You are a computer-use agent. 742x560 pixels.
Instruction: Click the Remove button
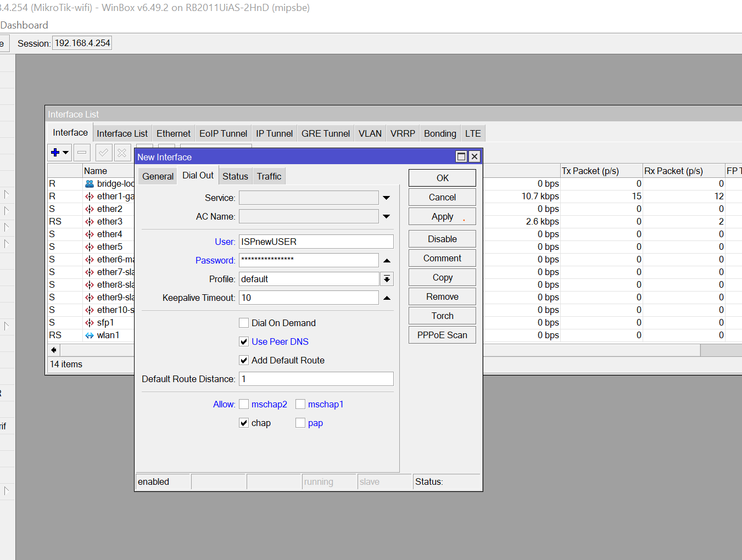[442, 296]
